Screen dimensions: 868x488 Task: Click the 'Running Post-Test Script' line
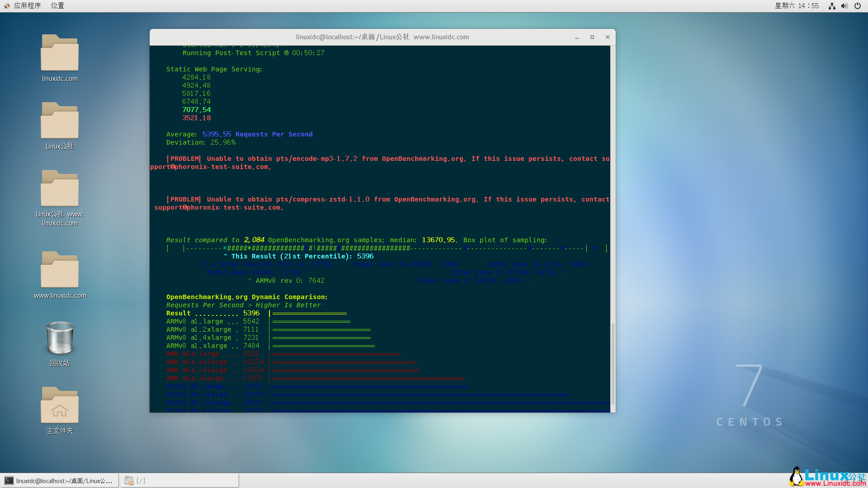click(x=253, y=53)
